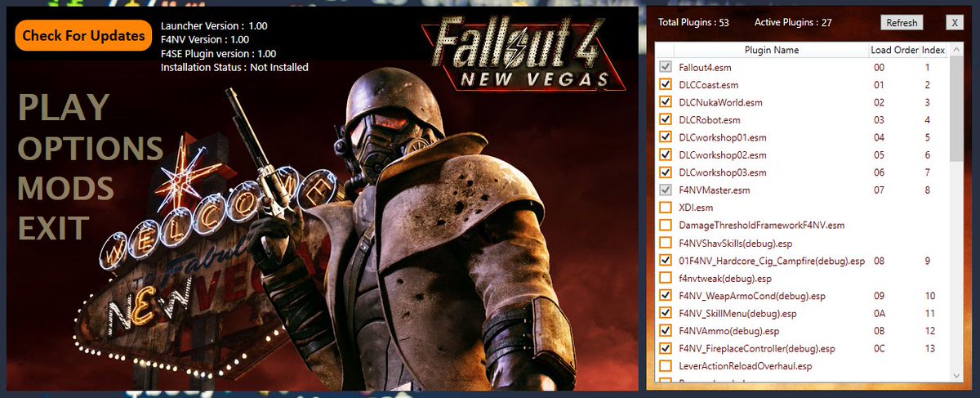Enable the XDI.esm plugin

pos(666,208)
